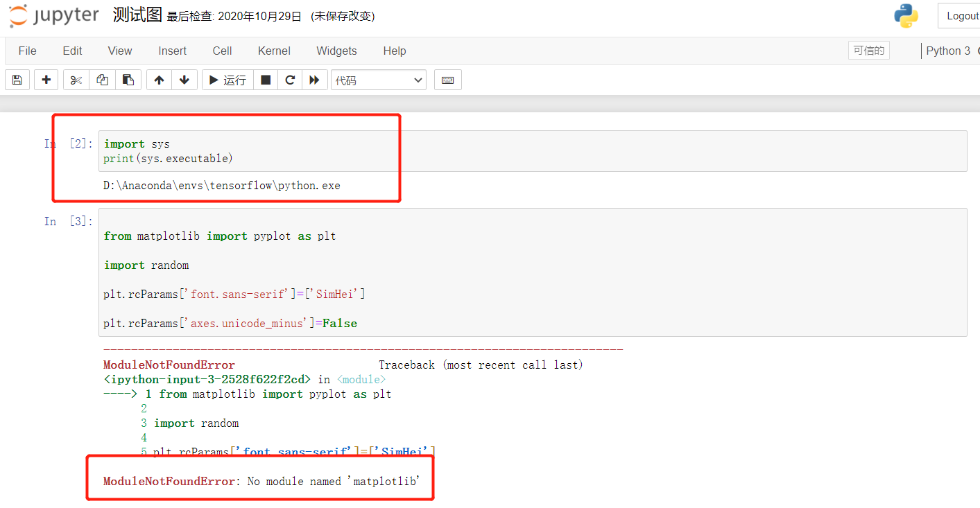The image size is (980, 508).
Task: Select the In [3] cell prompt
Action: (68, 221)
